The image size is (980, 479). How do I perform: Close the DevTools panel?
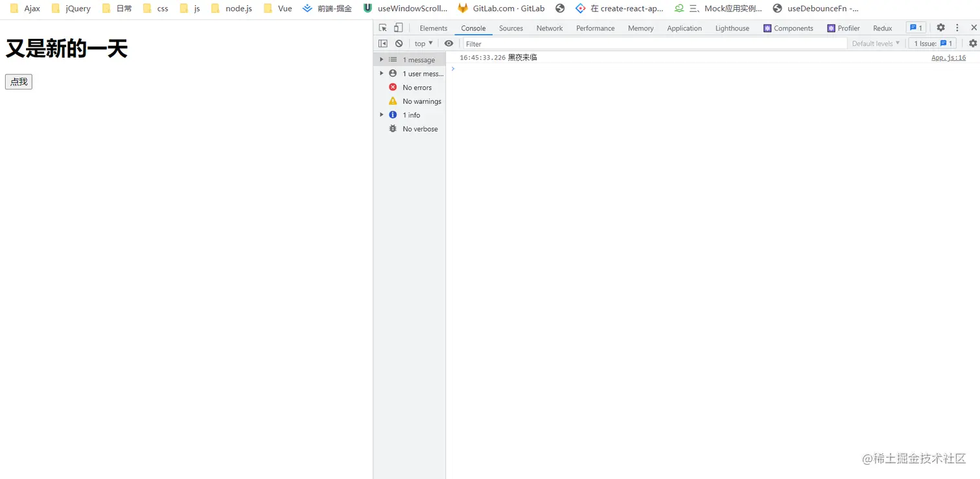click(x=974, y=28)
